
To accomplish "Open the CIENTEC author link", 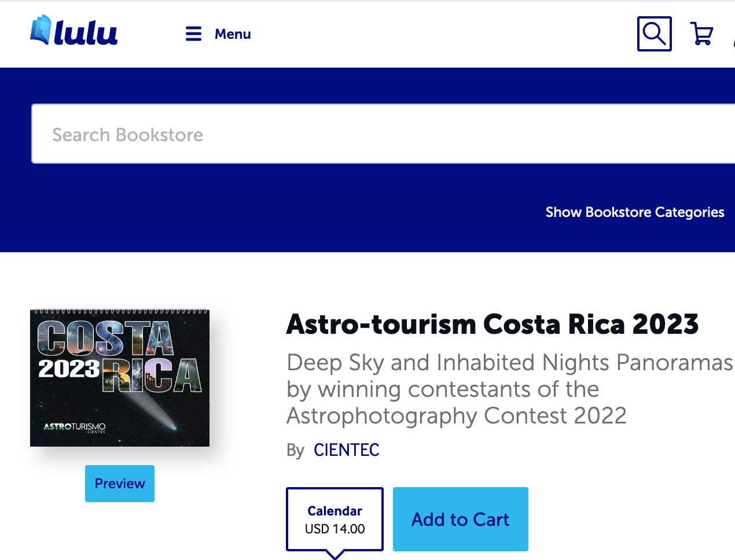I will tap(346, 450).
